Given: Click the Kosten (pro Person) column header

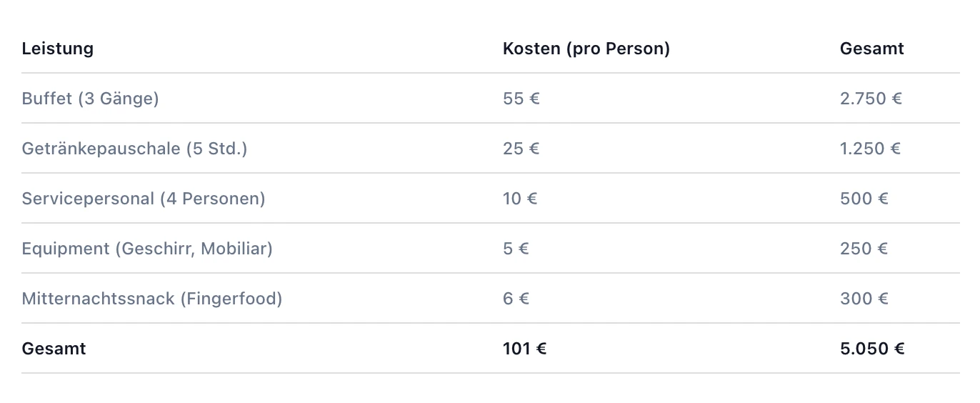Looking at the screenshot, I should tap(586, 49).
